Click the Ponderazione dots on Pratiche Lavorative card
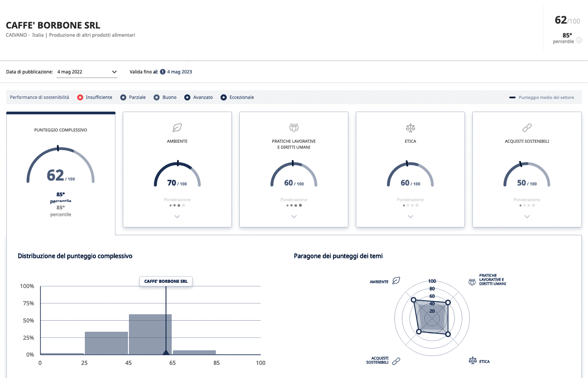 tap(294, 205)
